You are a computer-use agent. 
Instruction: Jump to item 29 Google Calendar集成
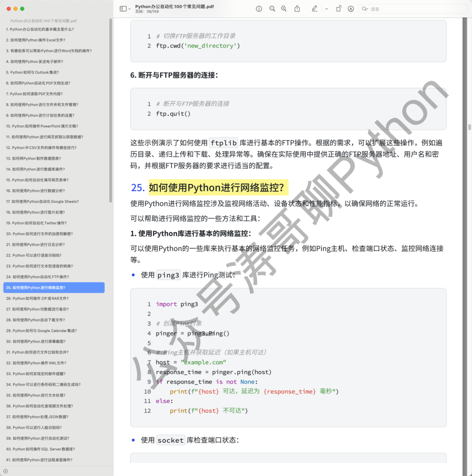42,331
